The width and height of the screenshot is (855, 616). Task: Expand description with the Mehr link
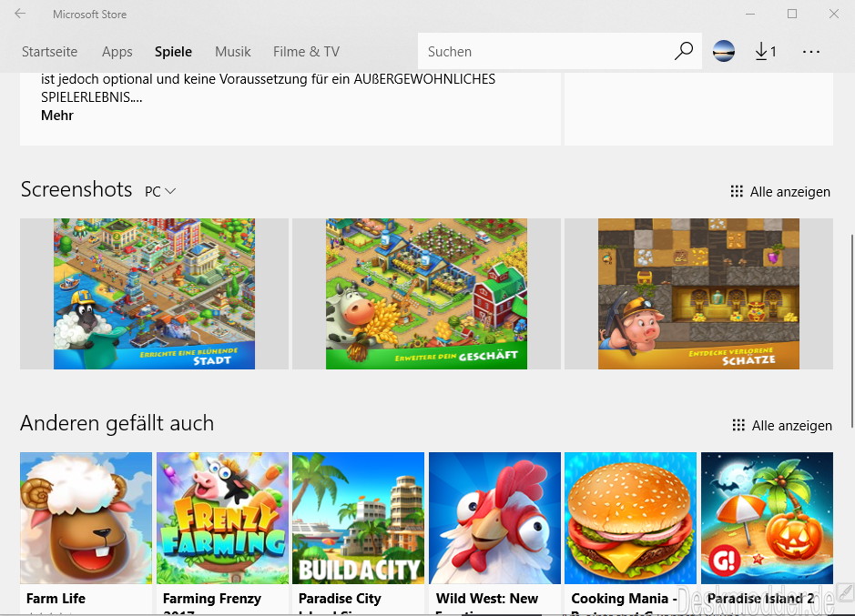coord(57,116)
